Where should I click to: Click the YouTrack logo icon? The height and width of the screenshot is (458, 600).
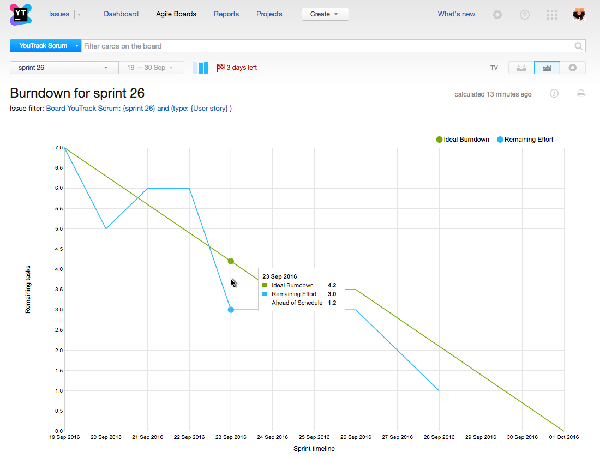(19, 16)
